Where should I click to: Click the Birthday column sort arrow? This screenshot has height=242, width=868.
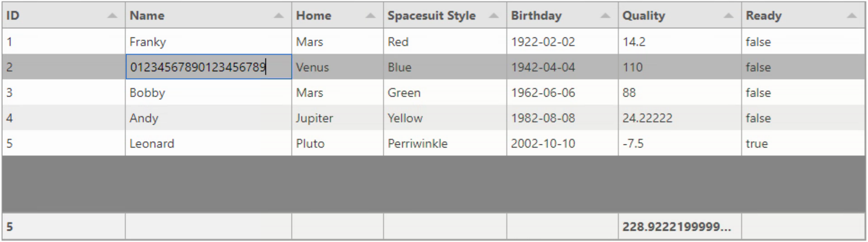pyautogui.click(x=605, y=16)
